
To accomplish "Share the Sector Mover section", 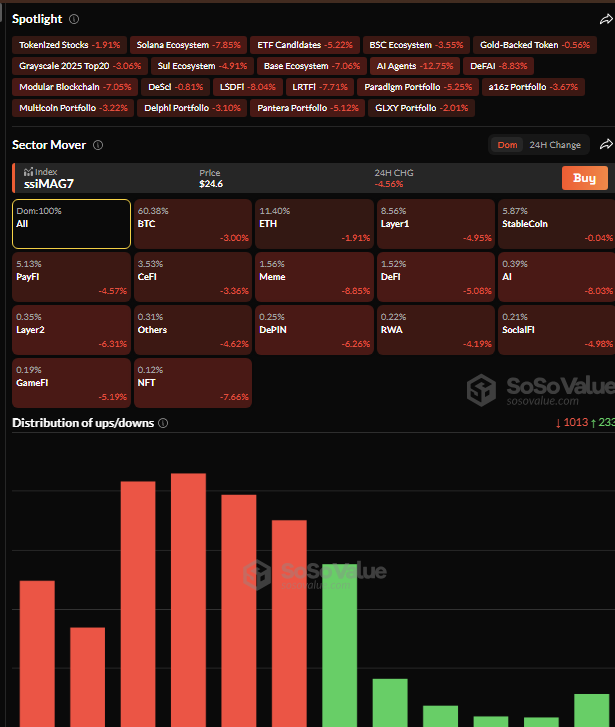I will [x=606, y=144].
